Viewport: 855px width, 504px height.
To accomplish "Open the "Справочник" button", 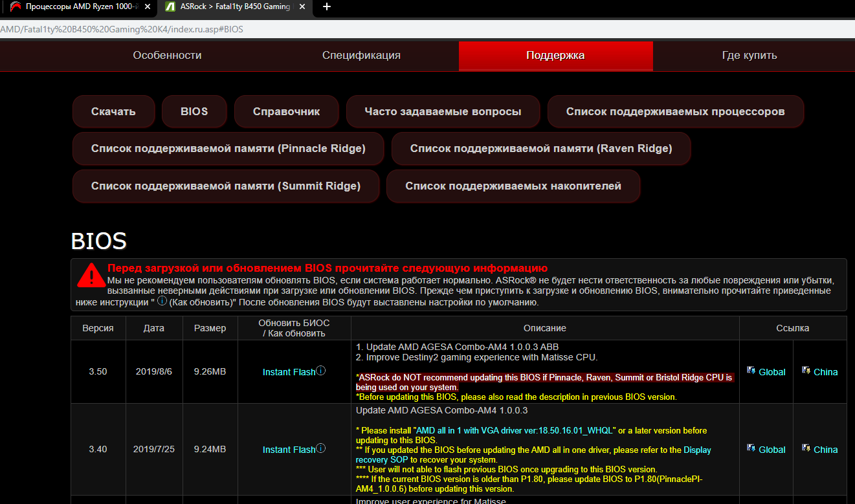I will click(287, 111).
